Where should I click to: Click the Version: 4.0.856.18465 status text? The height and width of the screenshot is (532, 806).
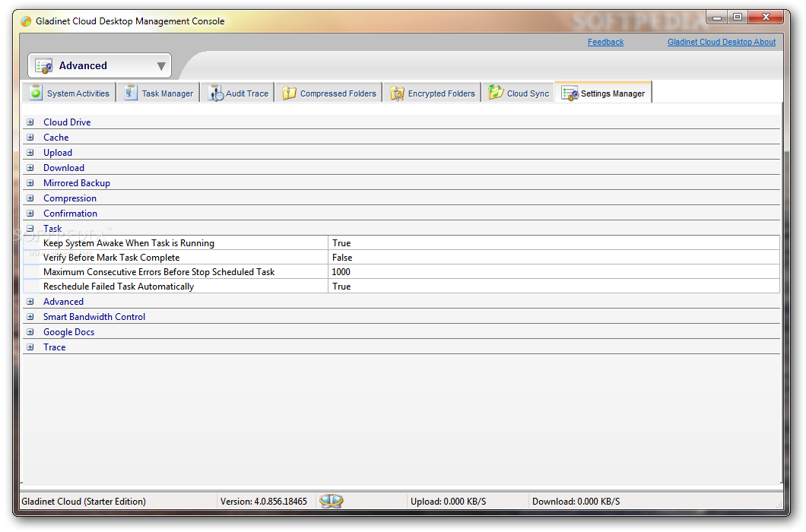(x=264, y=502)
